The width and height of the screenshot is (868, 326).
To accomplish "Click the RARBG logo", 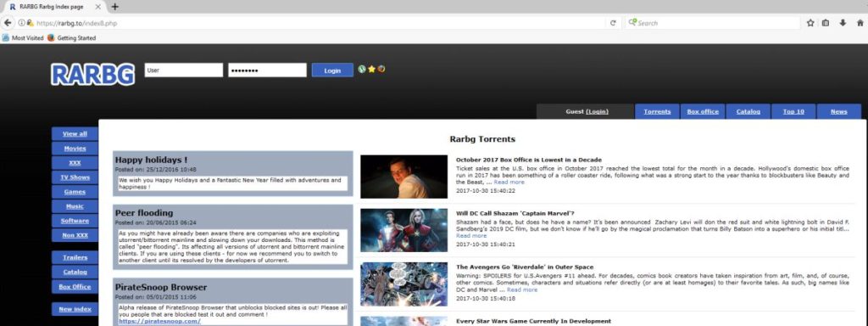I will coord(92,75).
